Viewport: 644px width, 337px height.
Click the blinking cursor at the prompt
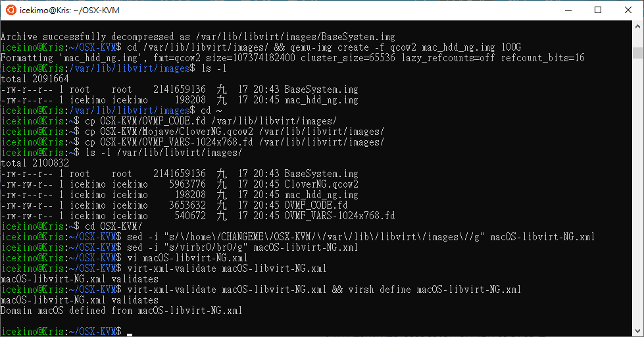point(130,334)
